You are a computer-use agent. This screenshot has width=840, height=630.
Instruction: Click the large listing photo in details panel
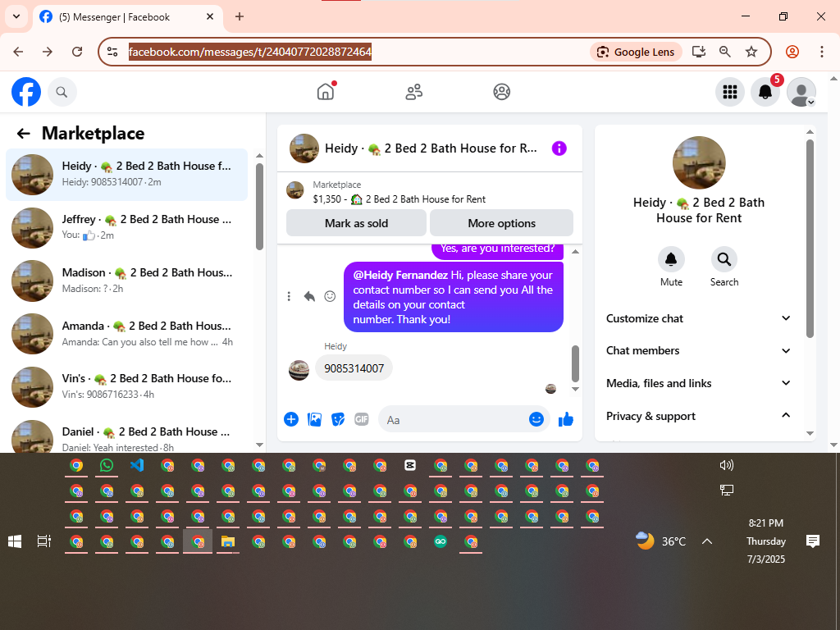[699, 163]
